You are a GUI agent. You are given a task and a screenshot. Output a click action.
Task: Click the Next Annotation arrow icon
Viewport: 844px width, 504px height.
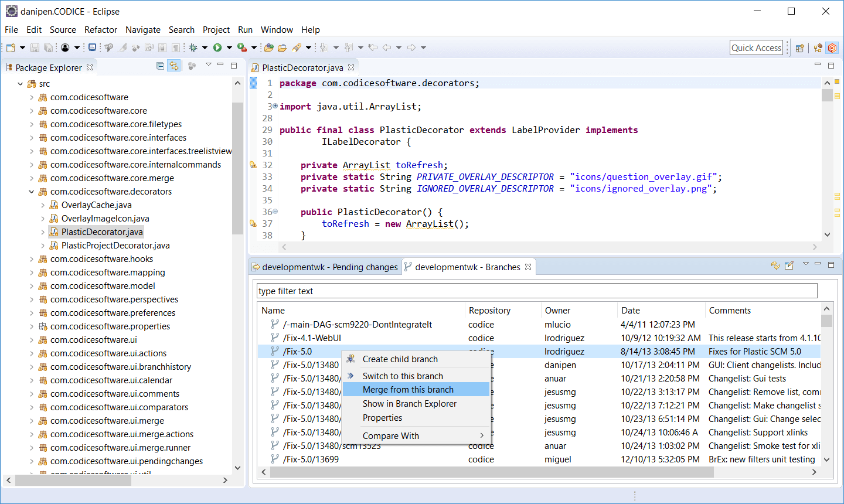pos(324,47)
